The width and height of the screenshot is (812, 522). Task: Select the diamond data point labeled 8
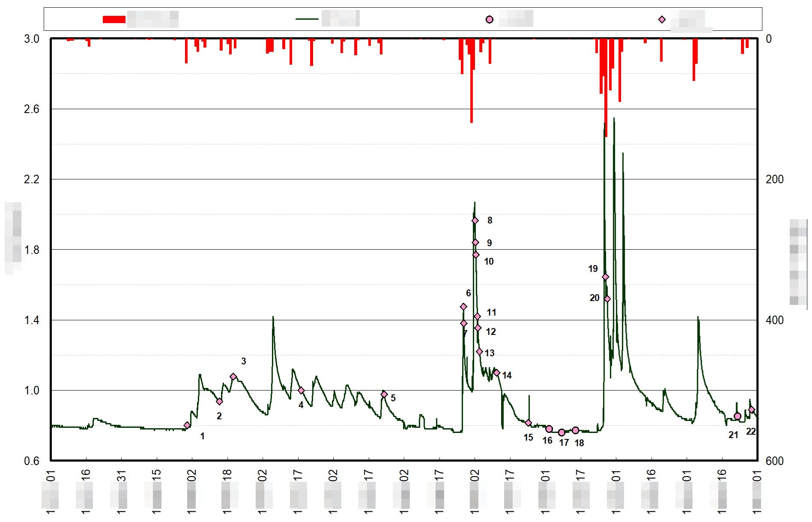point(475,221)
